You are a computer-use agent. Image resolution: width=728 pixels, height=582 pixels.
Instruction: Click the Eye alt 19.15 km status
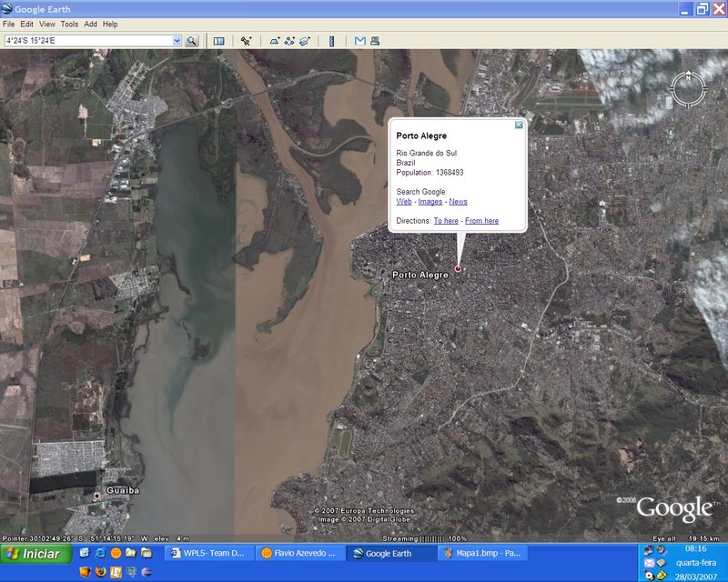686,538
